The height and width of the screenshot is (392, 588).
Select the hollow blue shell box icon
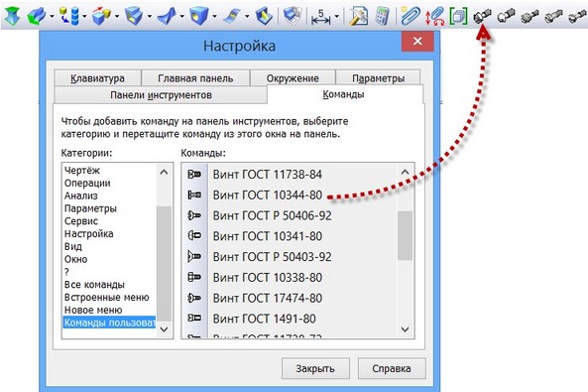click(x=134, y=16)
